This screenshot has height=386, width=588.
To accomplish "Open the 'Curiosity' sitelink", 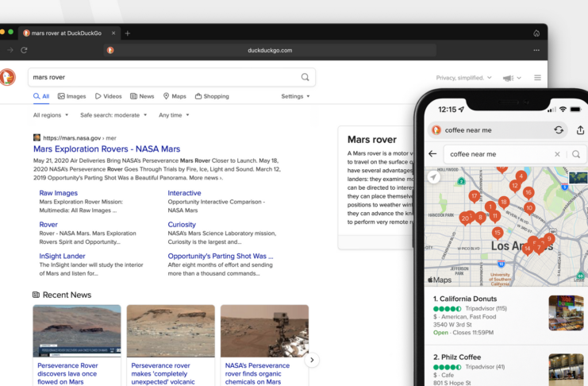I will coord(182,225).
